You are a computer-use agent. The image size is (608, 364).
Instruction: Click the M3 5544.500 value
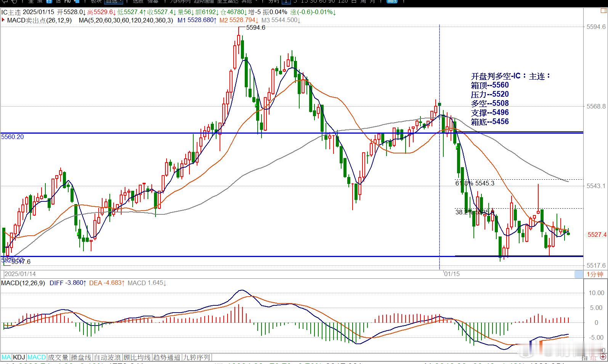[281, 20]
